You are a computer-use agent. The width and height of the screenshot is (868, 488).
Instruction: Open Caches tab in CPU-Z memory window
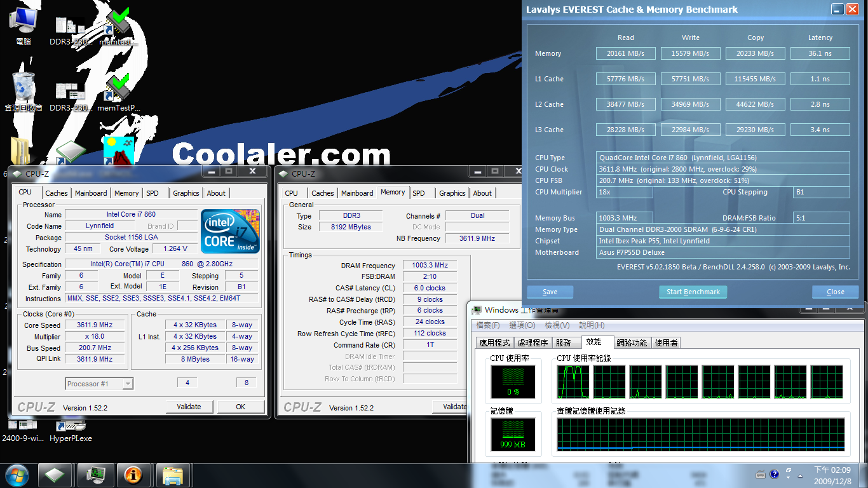pyautogui.click(x=323, y=193)
